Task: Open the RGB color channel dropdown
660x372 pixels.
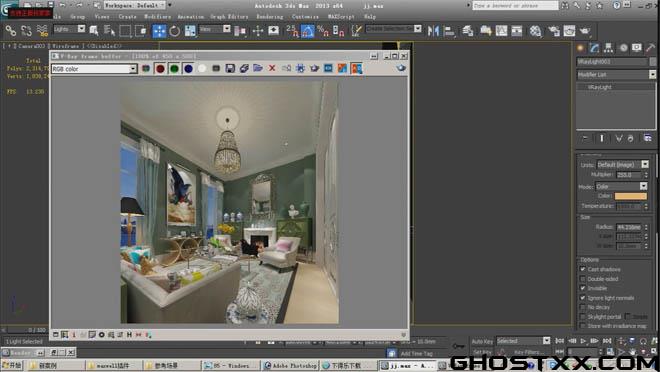Action: [94, 69]
